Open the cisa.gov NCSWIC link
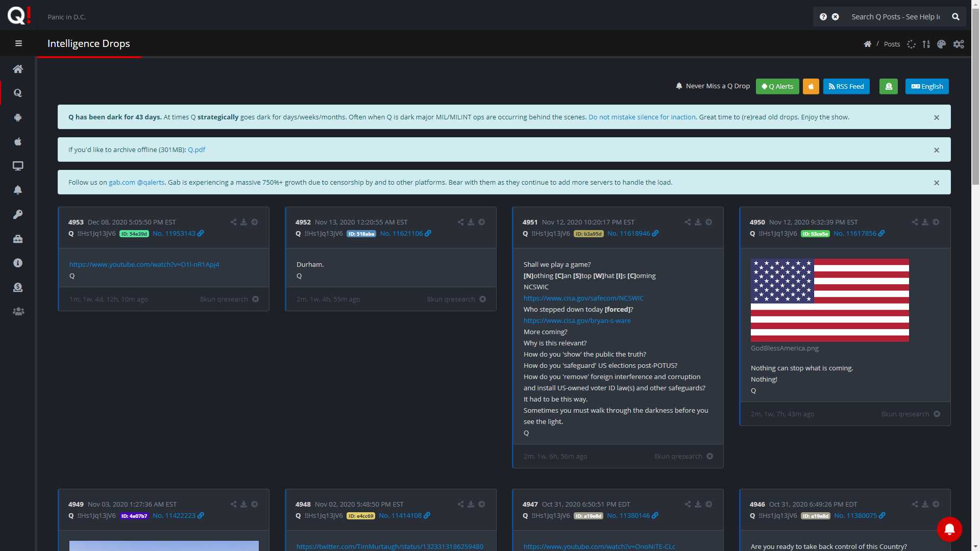 click(x=583, y=298)
